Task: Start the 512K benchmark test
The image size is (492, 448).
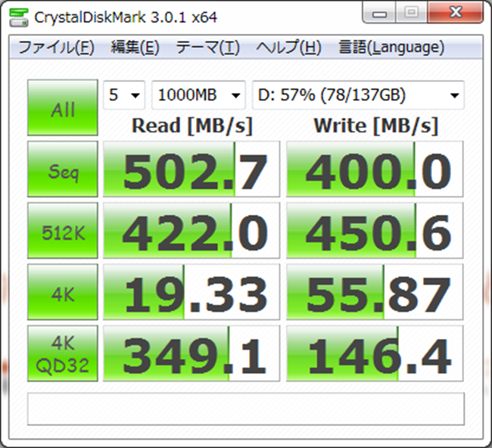Action: (x=63, y=231)
